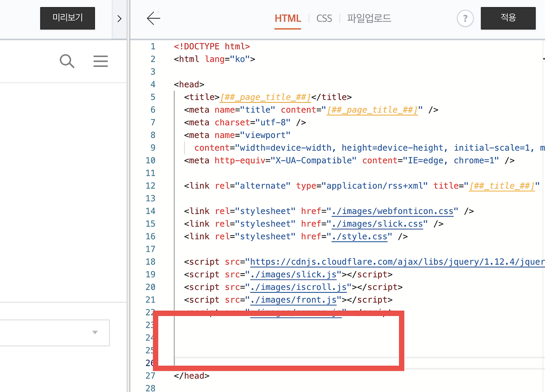Click line number 21 in the gutter
This screenshot has height=392, width=545.
pyautogui.click(x=150, y=300)
